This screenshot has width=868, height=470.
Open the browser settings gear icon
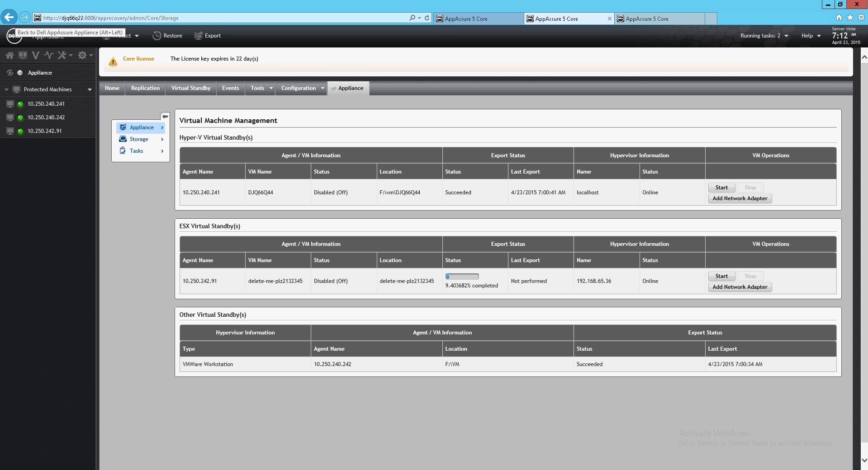(861, 18)
